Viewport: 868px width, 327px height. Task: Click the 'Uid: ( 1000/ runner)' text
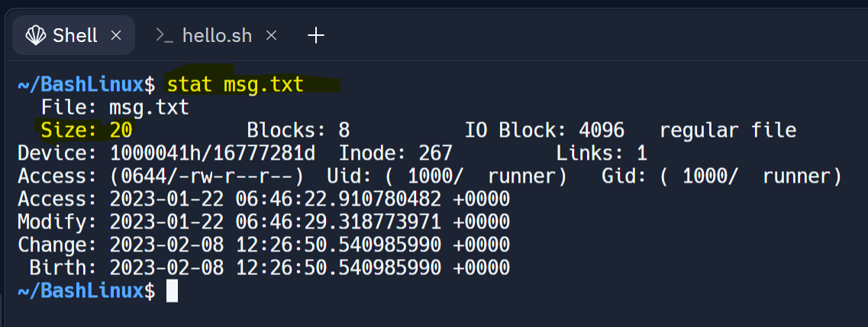447,176
